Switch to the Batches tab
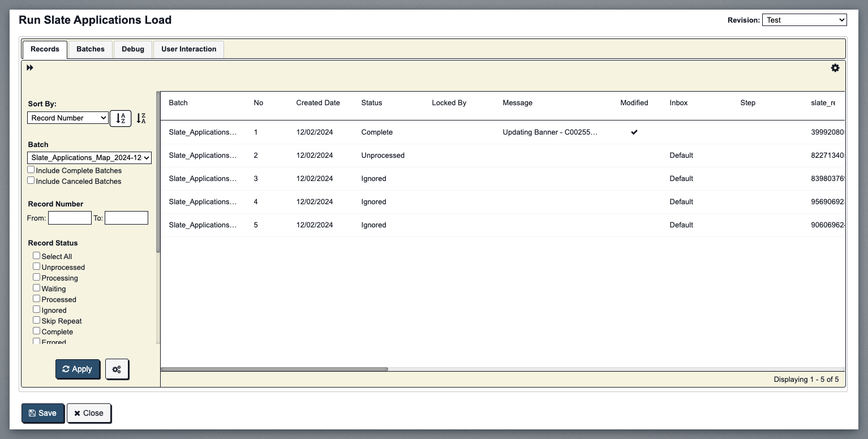This screenshot has height=439, width=868. click(91, 49)
